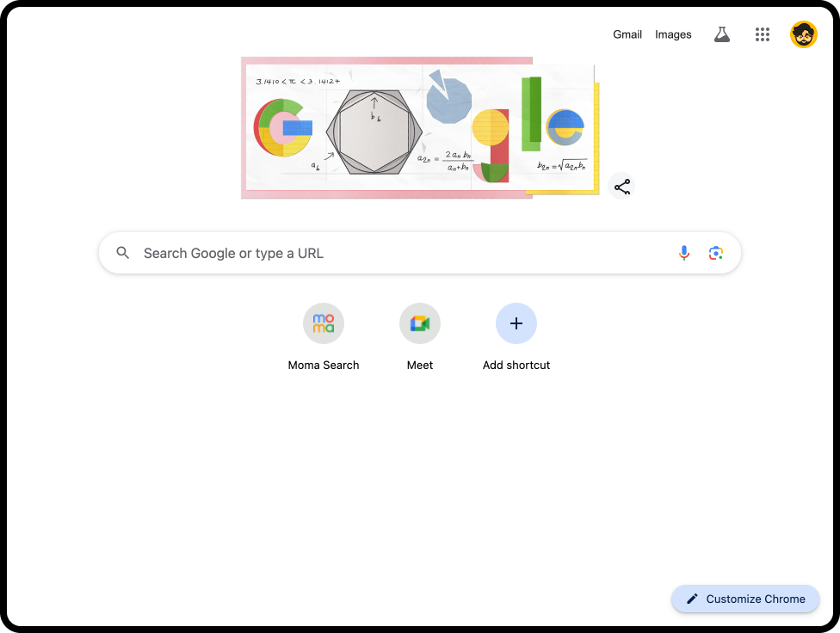Open the Google apps grid launcher
This screenshot has height=633, width=840.
[x=763, y=34]
